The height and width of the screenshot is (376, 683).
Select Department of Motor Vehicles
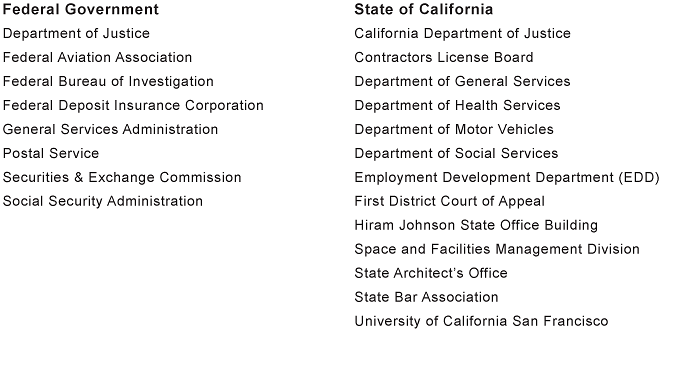tap(454, 129)
